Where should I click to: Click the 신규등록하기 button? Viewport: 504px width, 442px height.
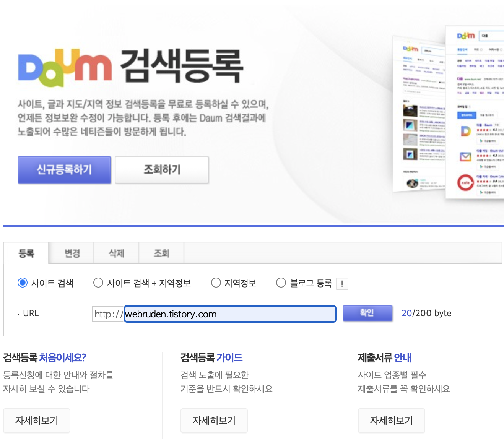(64, 170)
